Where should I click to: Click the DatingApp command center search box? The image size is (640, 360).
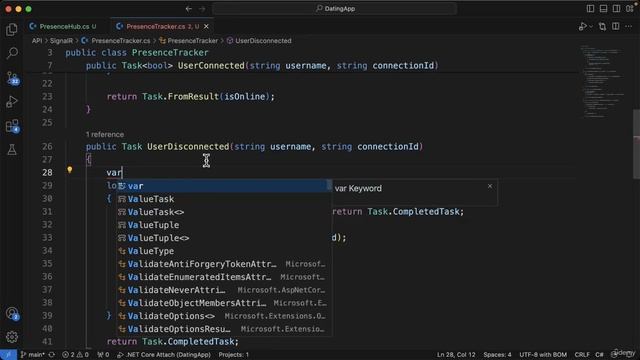pyautogui.click(x=335, y=9)
